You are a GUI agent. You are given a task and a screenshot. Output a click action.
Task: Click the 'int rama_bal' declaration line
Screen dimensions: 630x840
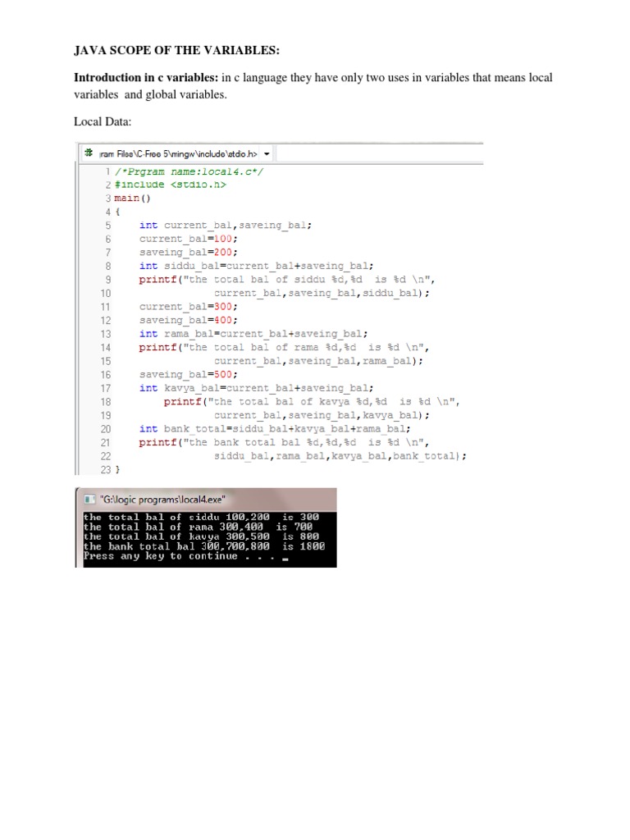(x=253, y=334)
